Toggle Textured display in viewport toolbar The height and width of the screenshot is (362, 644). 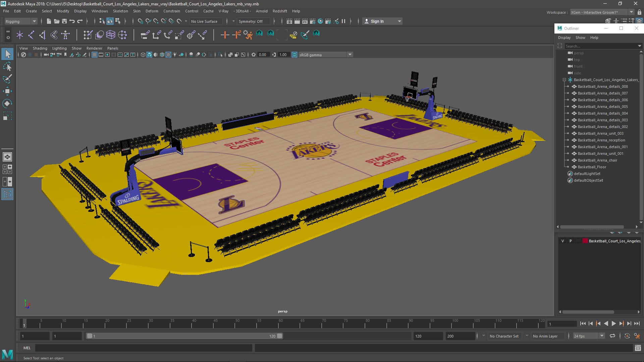168,55
